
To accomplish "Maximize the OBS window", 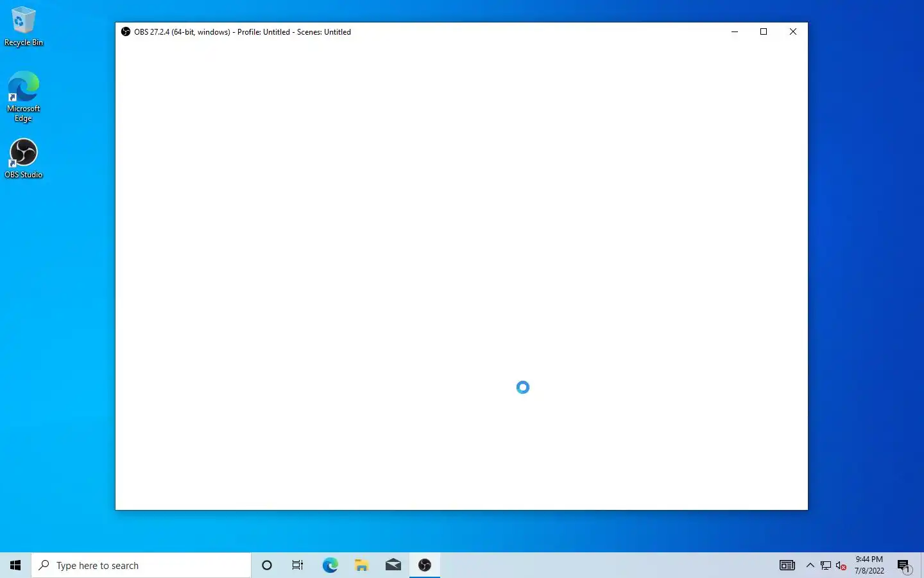I will (764, 31).
